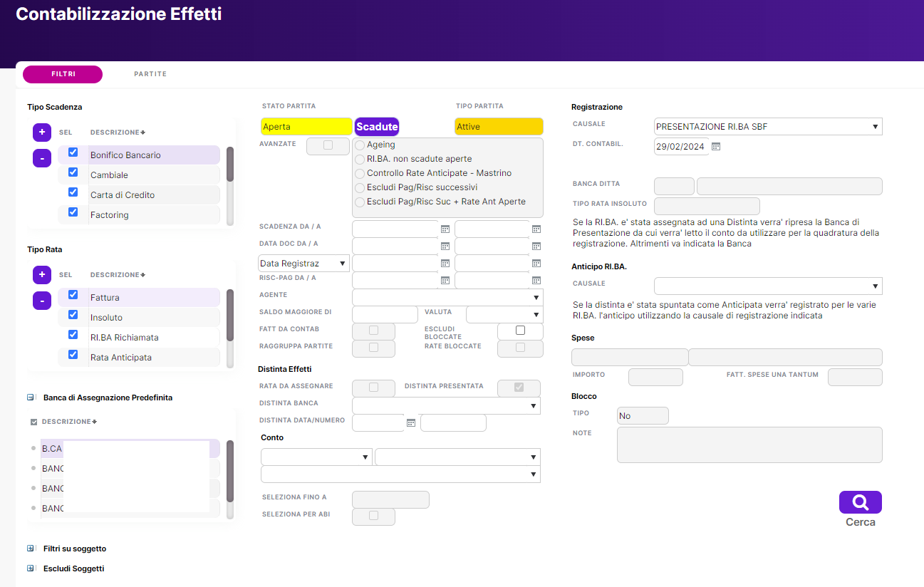This screenshot has height=587, width=924.
Task: Select Escludi Pag/Risc Suc + Rate Ant Aperte
Action: coord(360,202)
